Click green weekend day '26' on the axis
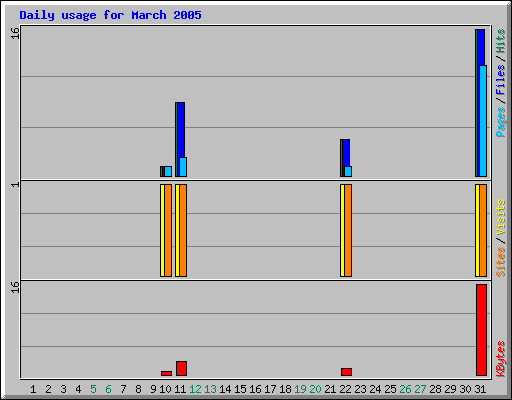The width and height of the screenshot is (512, 400). (x=405, y=389)
